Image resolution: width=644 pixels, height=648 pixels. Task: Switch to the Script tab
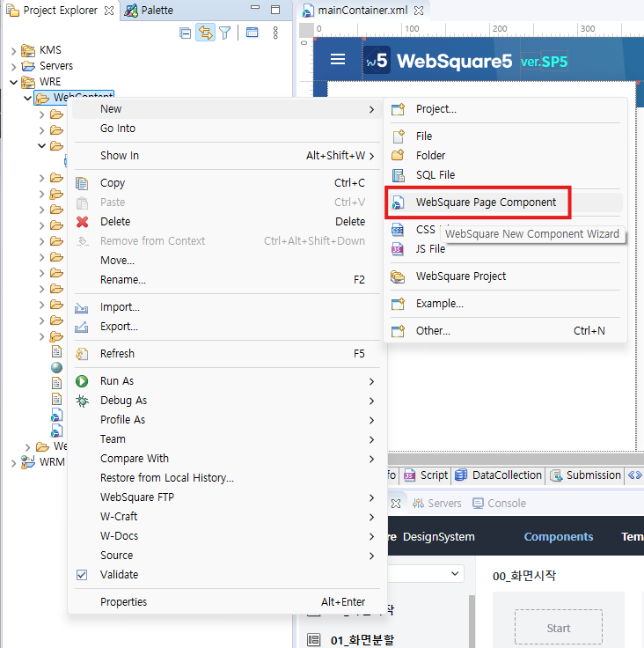[x=426, y=476]
